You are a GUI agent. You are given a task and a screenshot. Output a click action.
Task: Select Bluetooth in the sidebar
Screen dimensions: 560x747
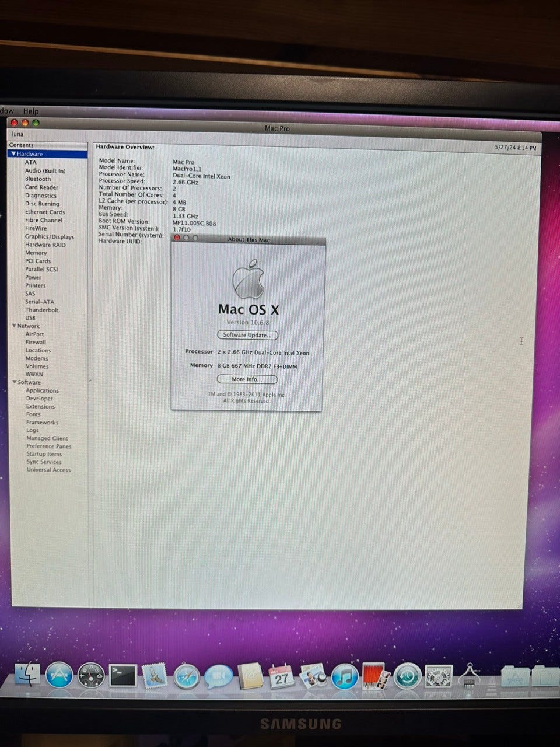(x=38, y=179)
